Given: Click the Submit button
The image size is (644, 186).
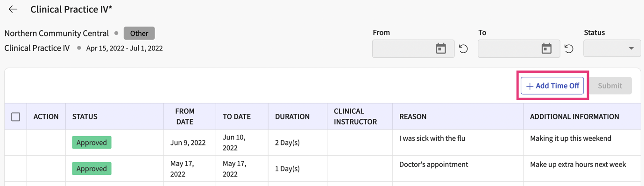Looking at the screenshot, I should click(610, 86).
